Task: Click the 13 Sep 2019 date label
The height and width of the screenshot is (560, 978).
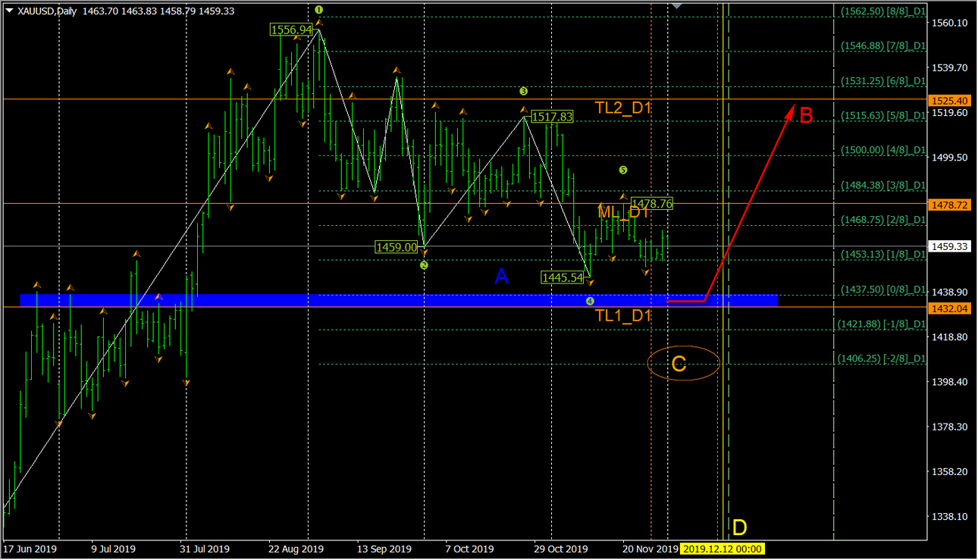Action: [x=384, y=549]
